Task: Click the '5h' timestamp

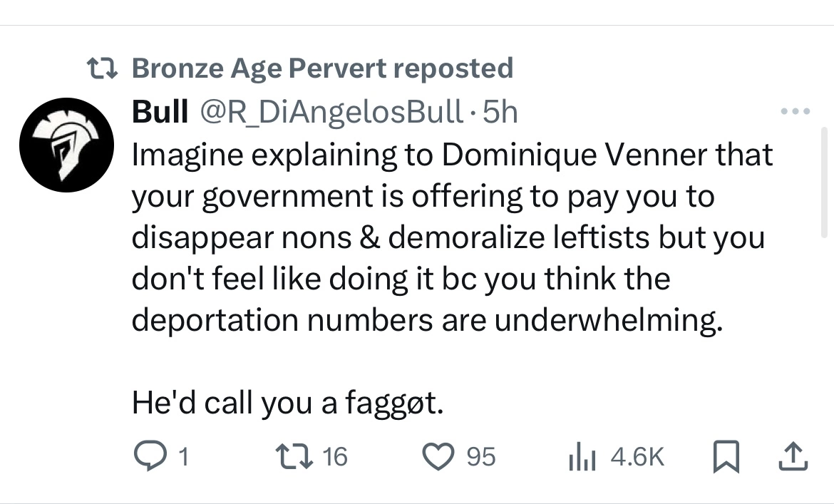Action: 500,112
